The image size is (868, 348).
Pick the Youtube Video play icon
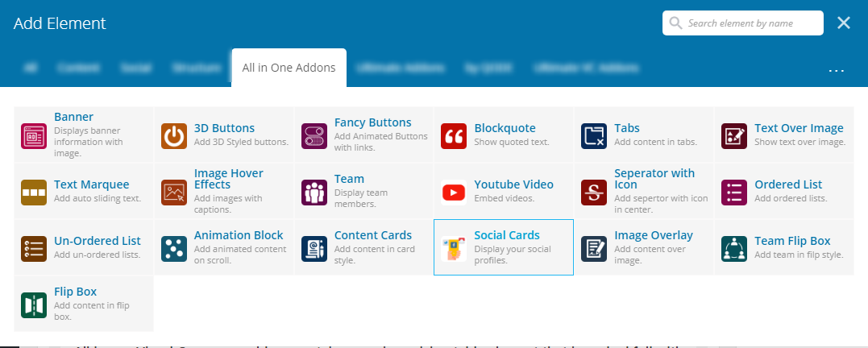click(x=454, y=193)
